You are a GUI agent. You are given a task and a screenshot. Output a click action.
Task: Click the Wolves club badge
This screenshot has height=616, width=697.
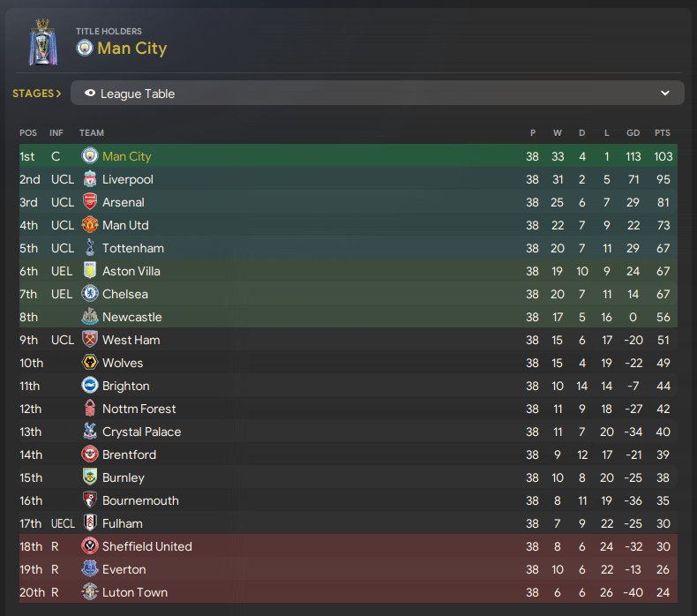[90, 363]
